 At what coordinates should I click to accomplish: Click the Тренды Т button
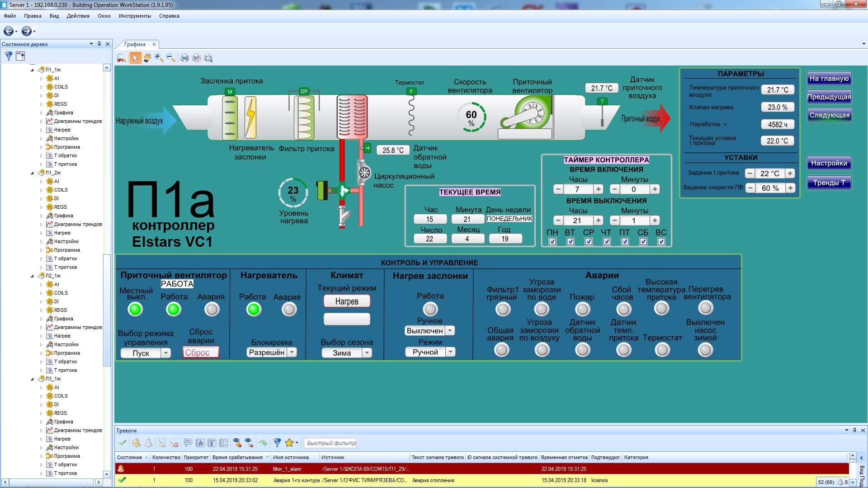(x=829, y=183)
